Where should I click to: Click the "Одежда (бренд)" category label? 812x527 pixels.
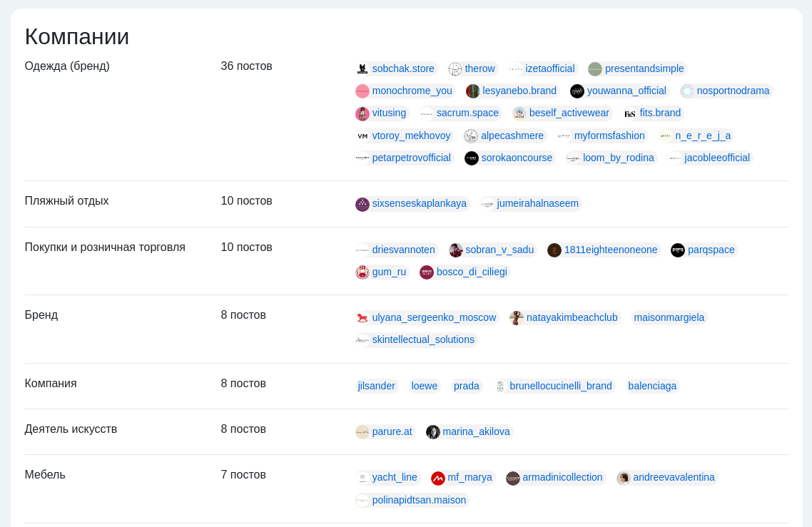(67, 66)
